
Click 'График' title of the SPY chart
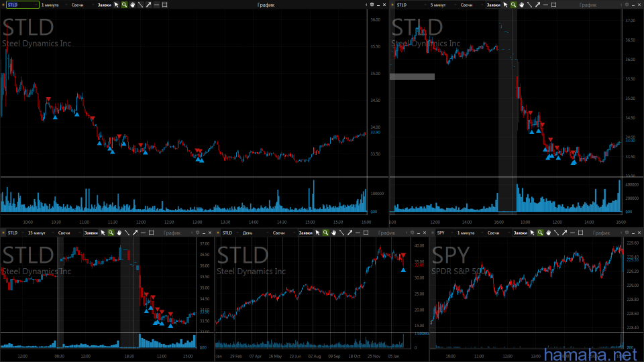pyautogui.click(x=601, y=233)
